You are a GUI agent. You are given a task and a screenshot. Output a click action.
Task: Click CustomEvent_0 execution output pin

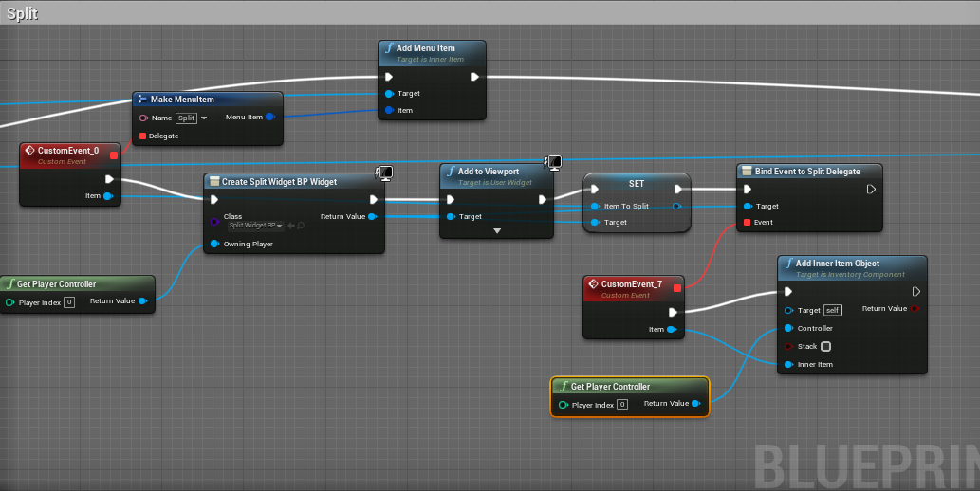click(x=109, y=179)
